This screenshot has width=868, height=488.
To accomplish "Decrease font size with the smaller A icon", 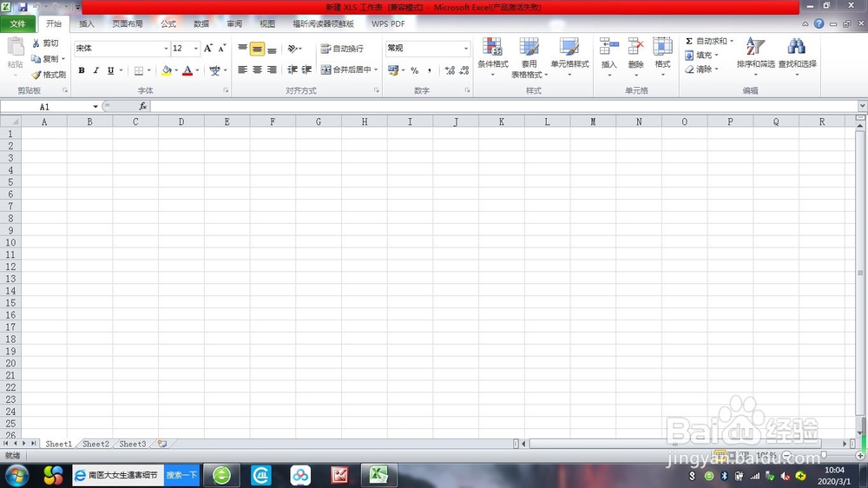I will (222, 48).
